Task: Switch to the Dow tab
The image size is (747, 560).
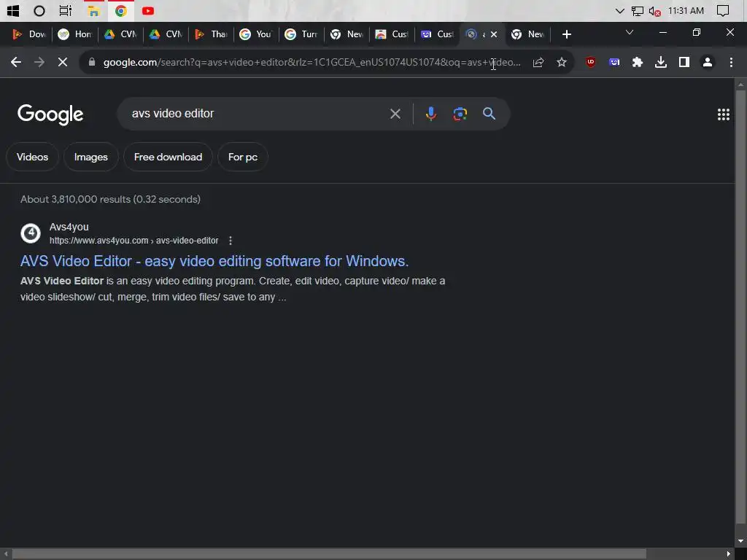Action: click(x=29, y=34)
